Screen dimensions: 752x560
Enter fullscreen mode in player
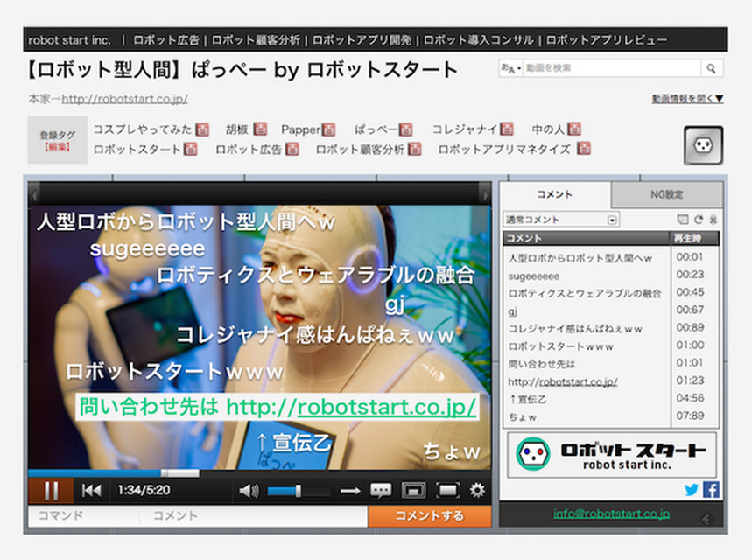pos(446,491)
